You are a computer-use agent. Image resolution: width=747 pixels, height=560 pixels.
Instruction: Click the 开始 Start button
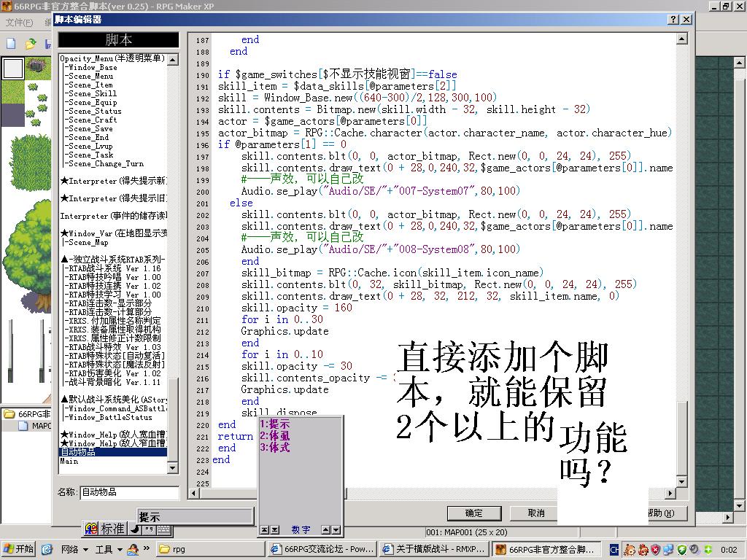(20, 549)
